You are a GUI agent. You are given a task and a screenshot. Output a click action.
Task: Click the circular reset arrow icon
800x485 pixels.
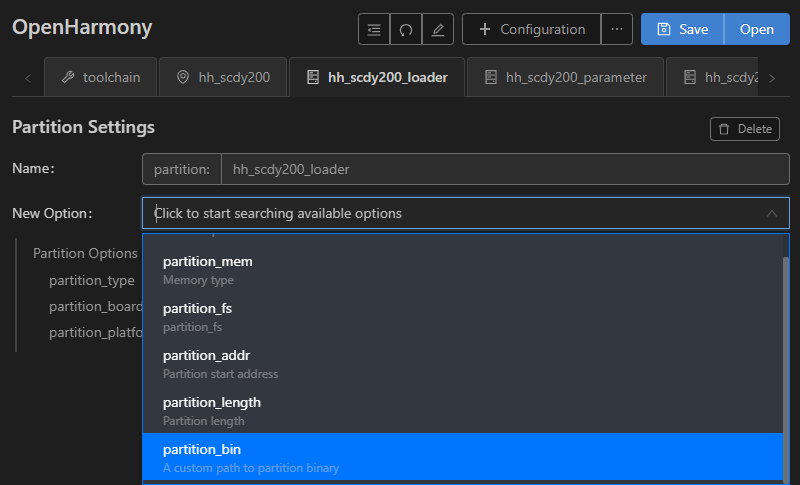click(406, 30)
